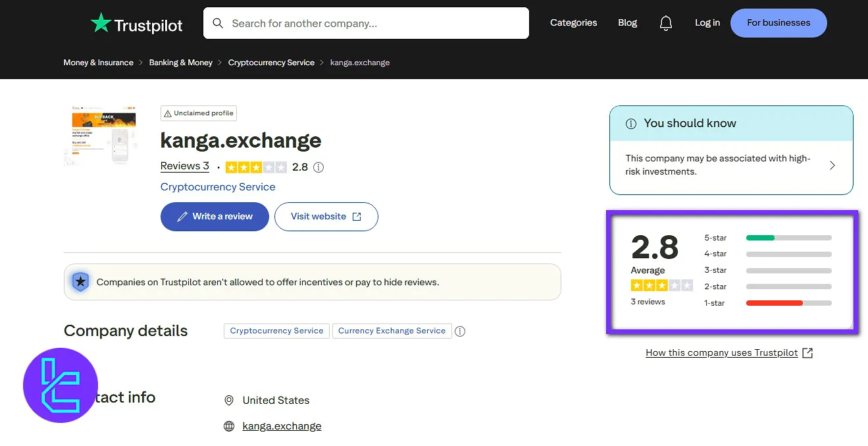This screenshot has width=868, height=446.
Task: Open Reviews 3 link
Action: (185, 166)
